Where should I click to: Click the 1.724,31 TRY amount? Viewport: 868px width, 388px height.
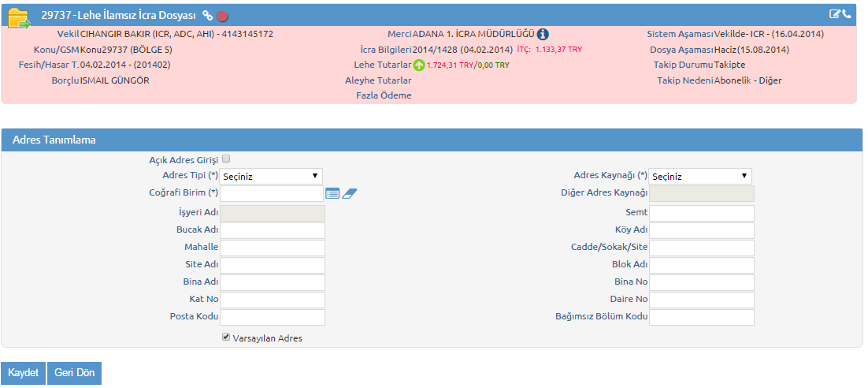pyautogui.click(x=450, y=65)
